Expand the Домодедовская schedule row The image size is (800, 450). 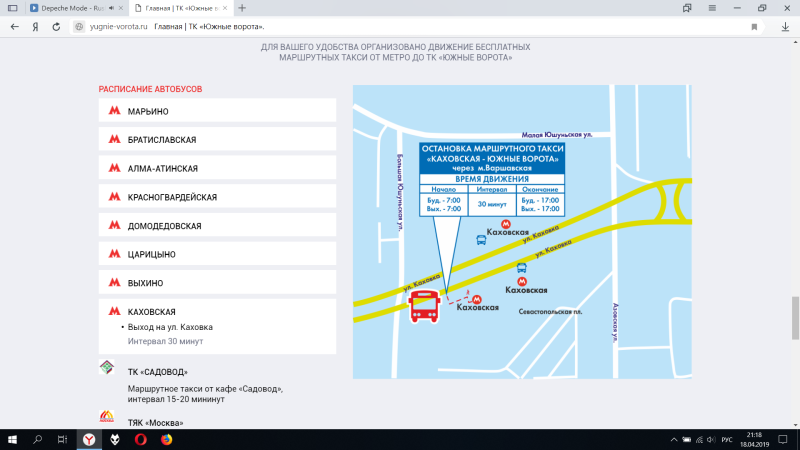pos(217,226)
